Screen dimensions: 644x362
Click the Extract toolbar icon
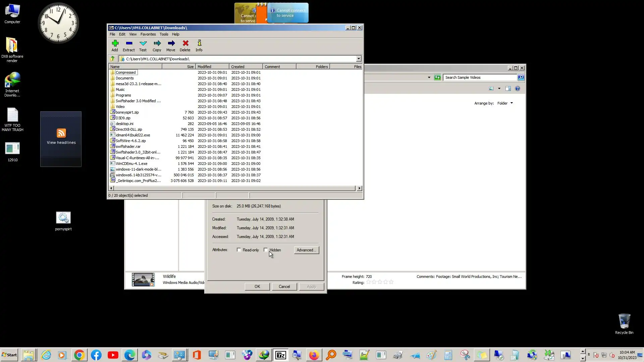pos(129,46)
